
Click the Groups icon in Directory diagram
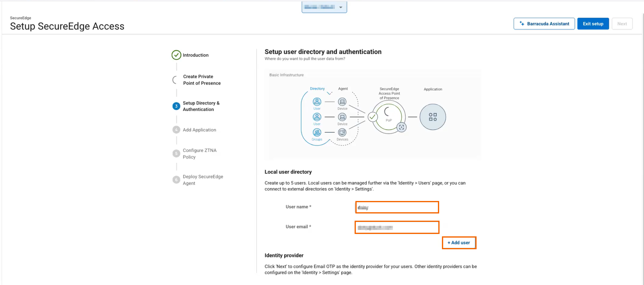[x=317, y=133]
